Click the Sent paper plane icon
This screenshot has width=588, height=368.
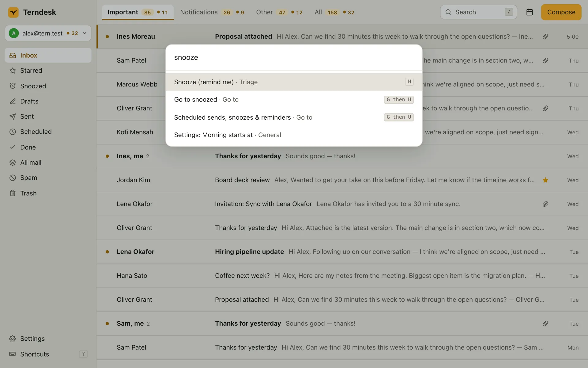13,117
